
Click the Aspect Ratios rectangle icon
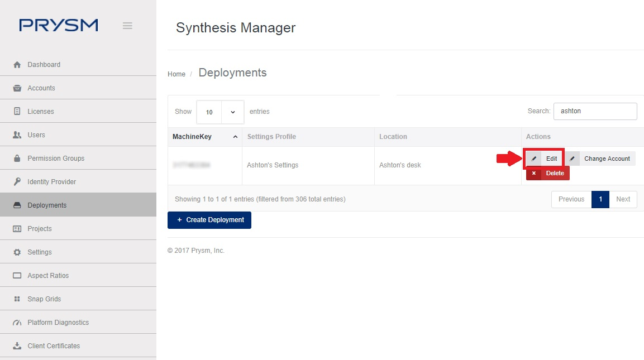pyautogui.click(x=17, y=275)
